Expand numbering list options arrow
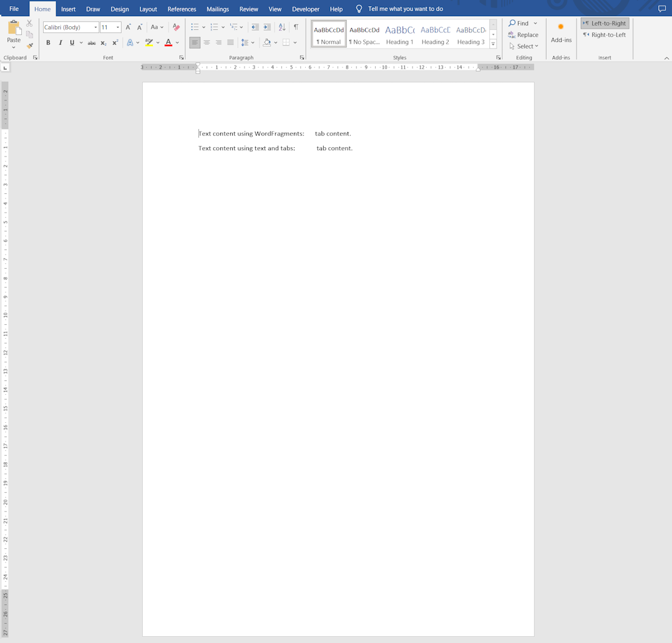This screenshot has height=643, width=672. pos(223,27)
